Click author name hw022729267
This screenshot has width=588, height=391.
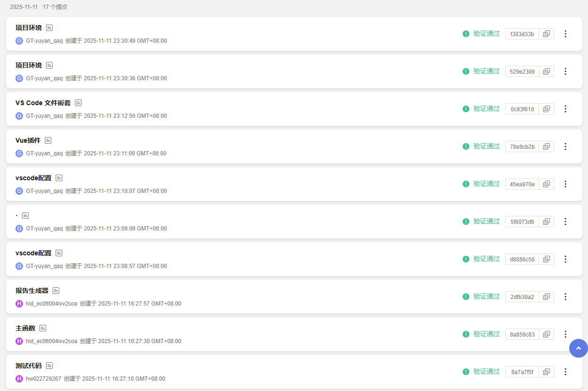point(44,379)
